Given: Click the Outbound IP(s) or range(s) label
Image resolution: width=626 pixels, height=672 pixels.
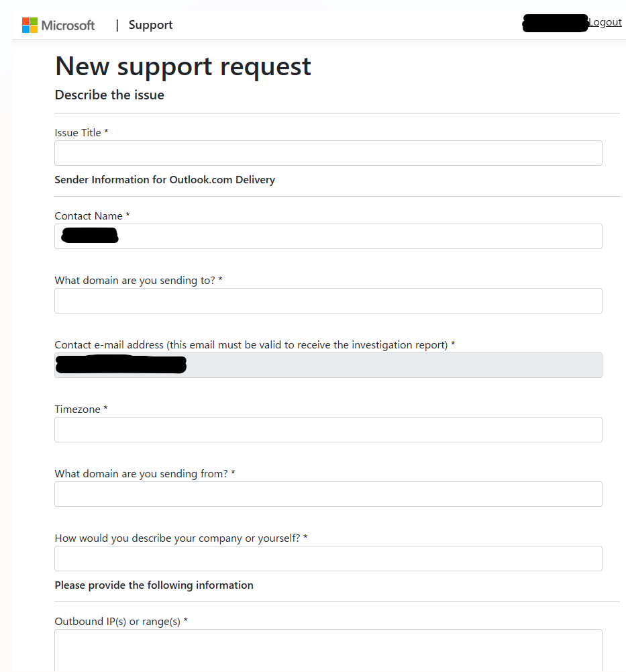Looking at the screenshot, I should (121, 622).
